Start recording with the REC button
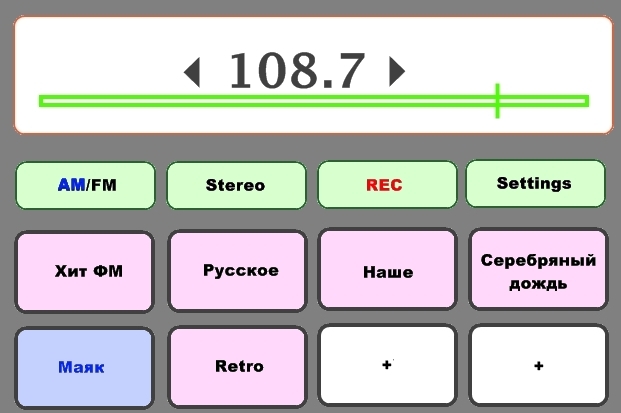 point(385,185)
